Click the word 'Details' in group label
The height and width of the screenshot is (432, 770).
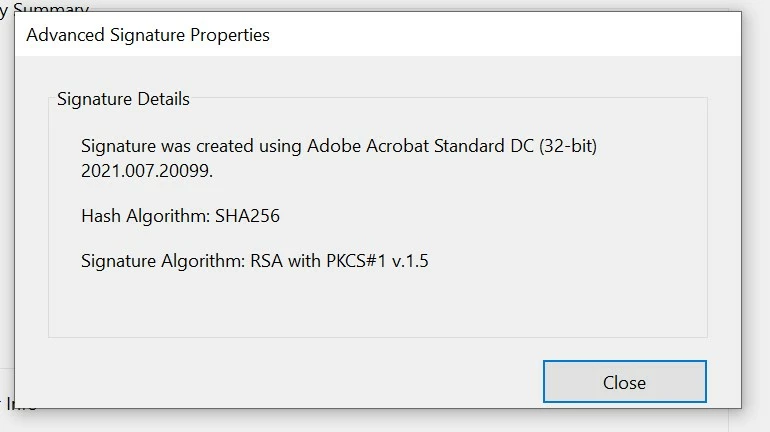[164, 99]
